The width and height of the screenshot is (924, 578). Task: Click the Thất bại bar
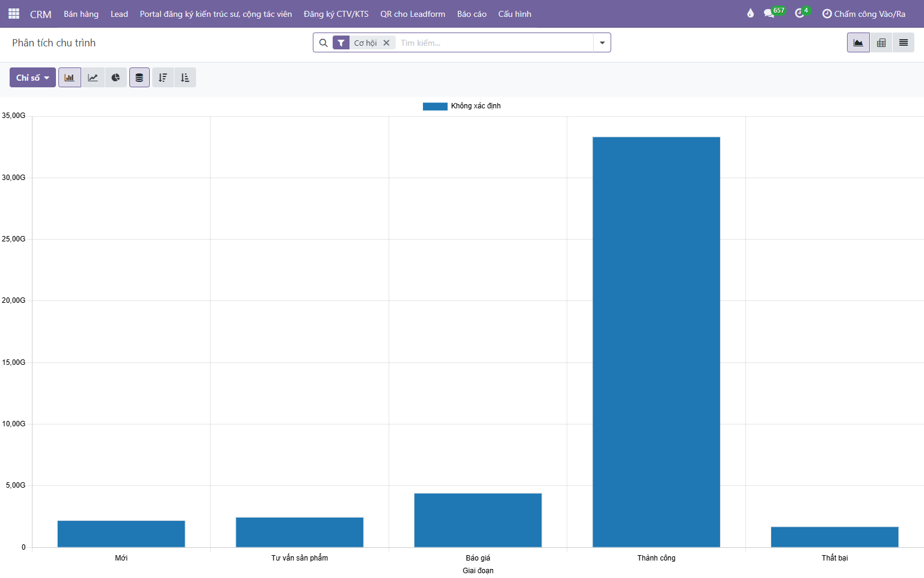pyautogui.click(x=835, y=537)
